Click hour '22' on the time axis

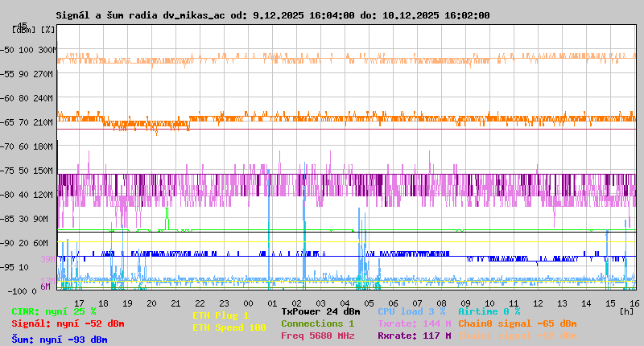(200, 303)
